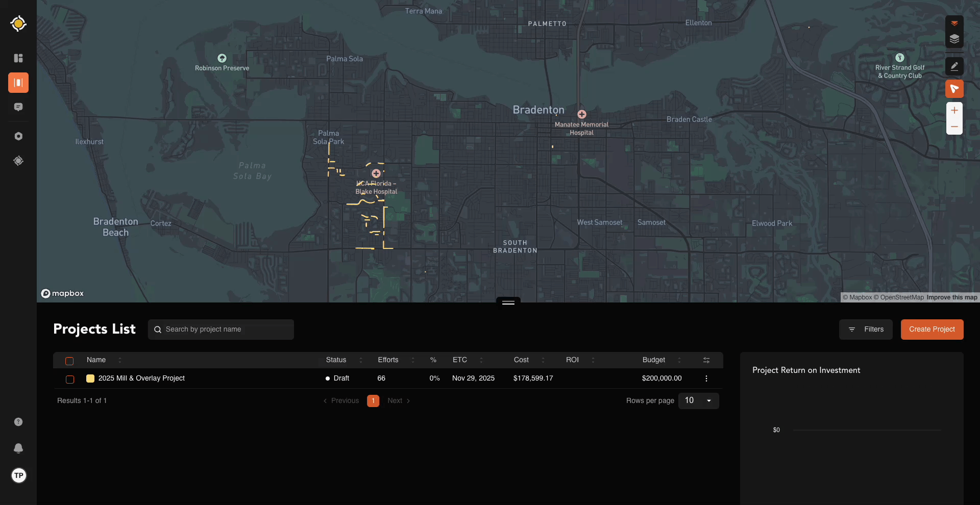Screen dimensions: 980x505
Task: Zoom in the map with plus button
Action: click(954, 111)
